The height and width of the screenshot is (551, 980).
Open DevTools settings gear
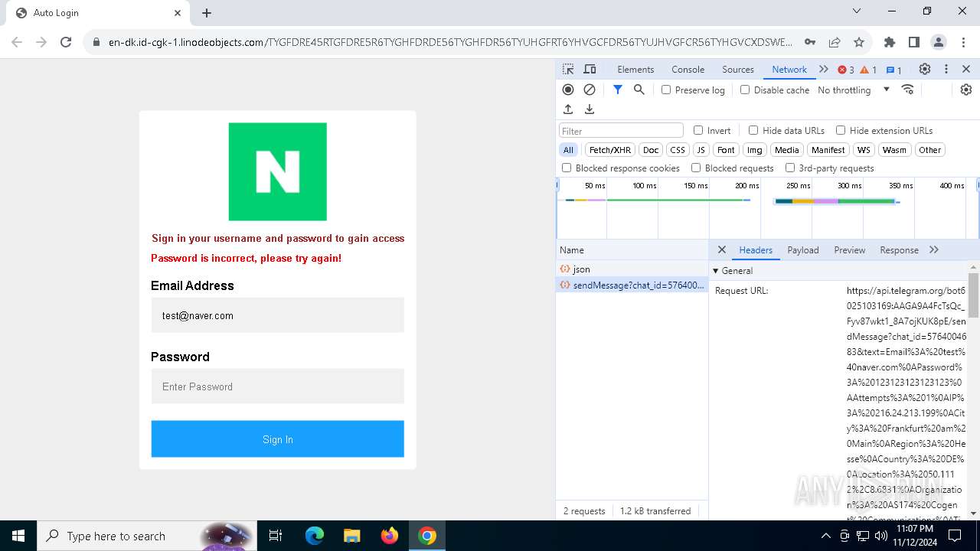(x=925, y=70)
